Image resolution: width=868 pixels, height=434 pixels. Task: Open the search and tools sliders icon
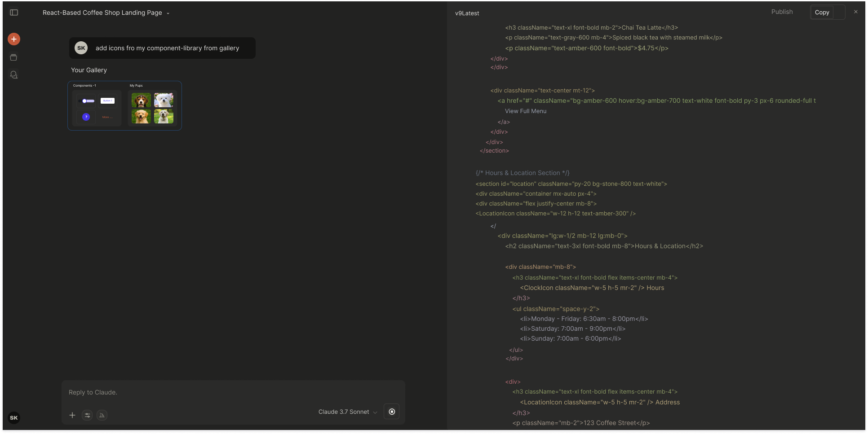pos(87,415)
